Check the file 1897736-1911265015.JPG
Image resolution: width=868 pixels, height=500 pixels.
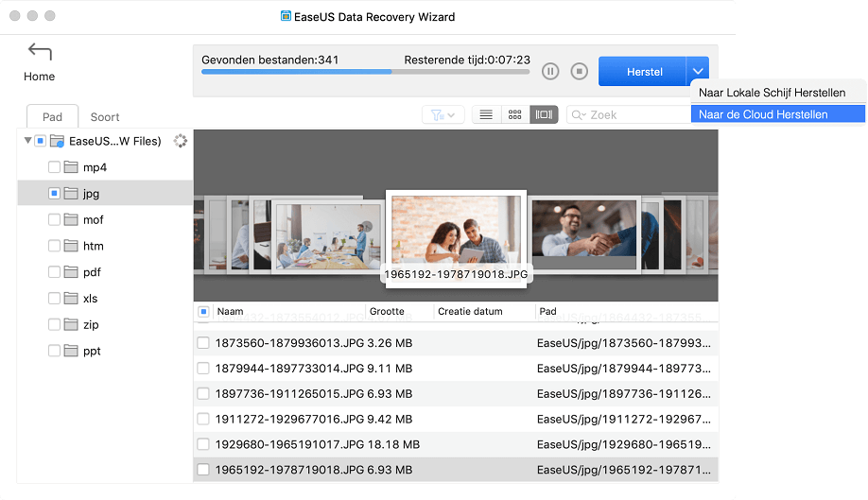203,394
